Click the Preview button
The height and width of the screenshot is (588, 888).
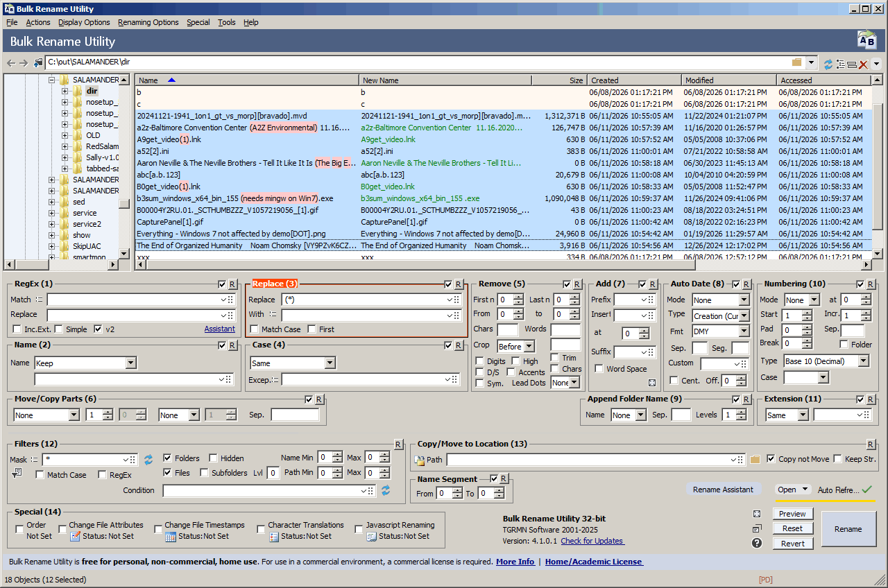[x=792, y=514]
